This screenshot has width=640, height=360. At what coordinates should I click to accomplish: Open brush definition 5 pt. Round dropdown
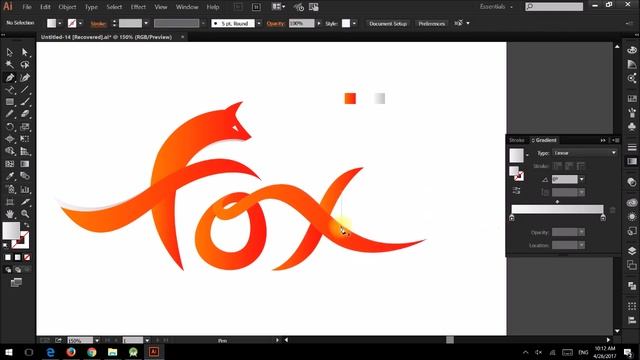pos(258,23)
